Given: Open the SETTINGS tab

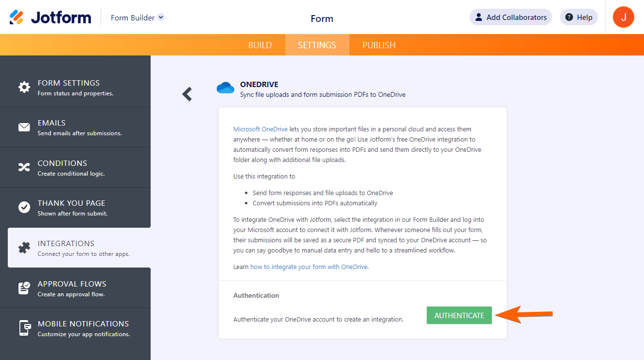Looking at the screenshot, I should coord(317,45).
